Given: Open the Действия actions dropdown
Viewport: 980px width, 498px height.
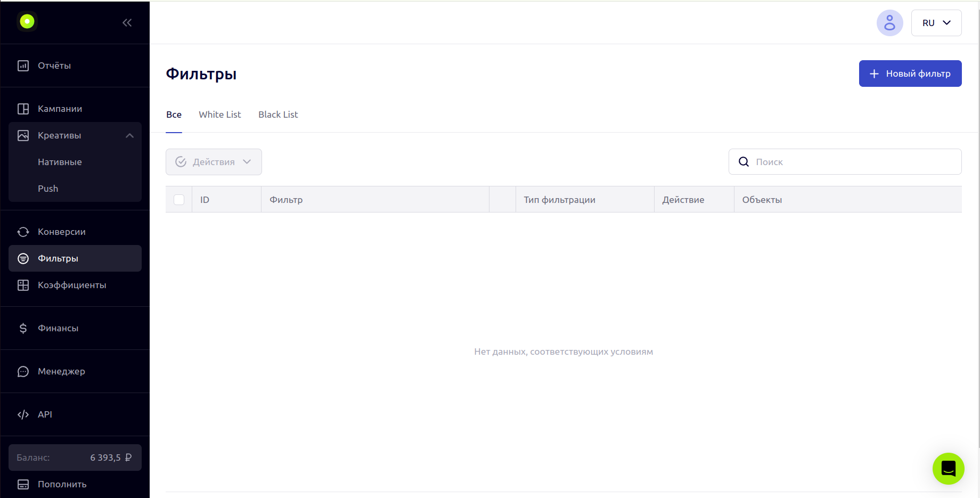Looking at the screenshot, I should (x=214, y=162).
